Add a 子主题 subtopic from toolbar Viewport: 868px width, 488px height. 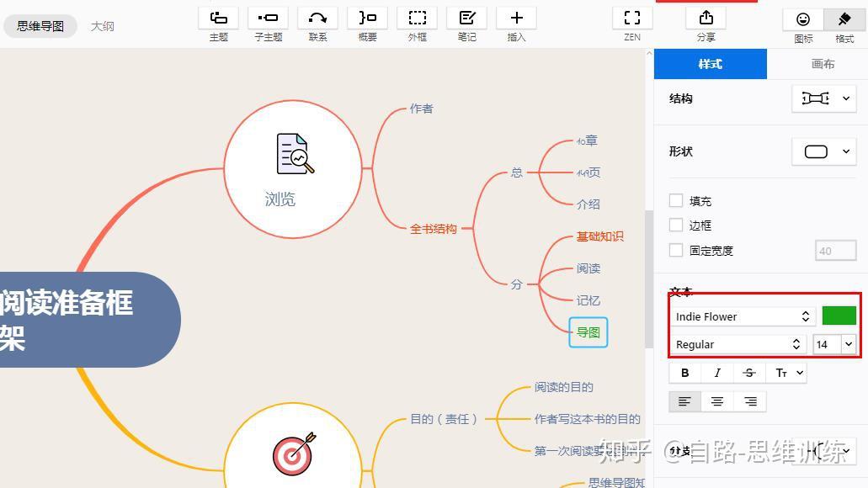[x=268, y=19]
